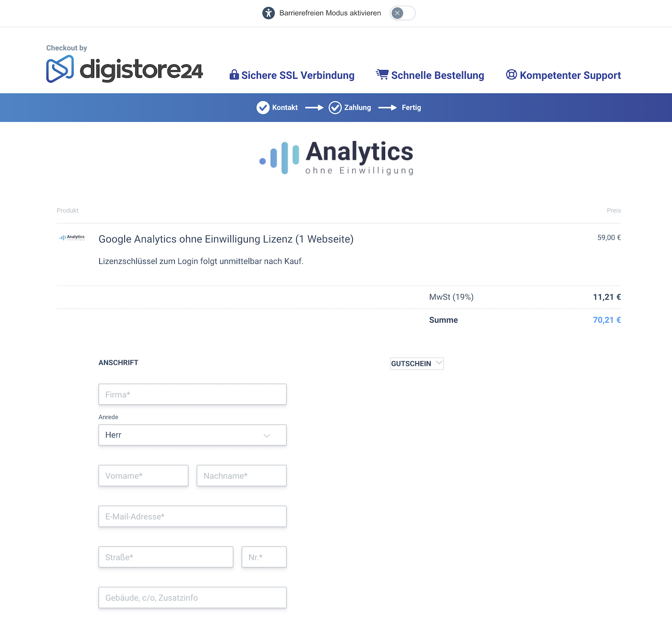Click the shopping cart icon

382,74
